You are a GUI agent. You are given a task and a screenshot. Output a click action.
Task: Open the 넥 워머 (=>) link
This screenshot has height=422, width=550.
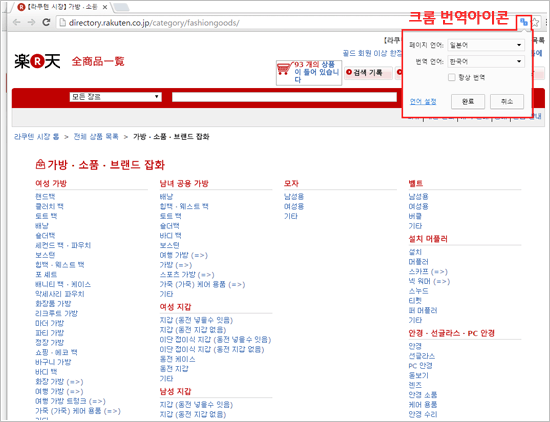(429, 281)
